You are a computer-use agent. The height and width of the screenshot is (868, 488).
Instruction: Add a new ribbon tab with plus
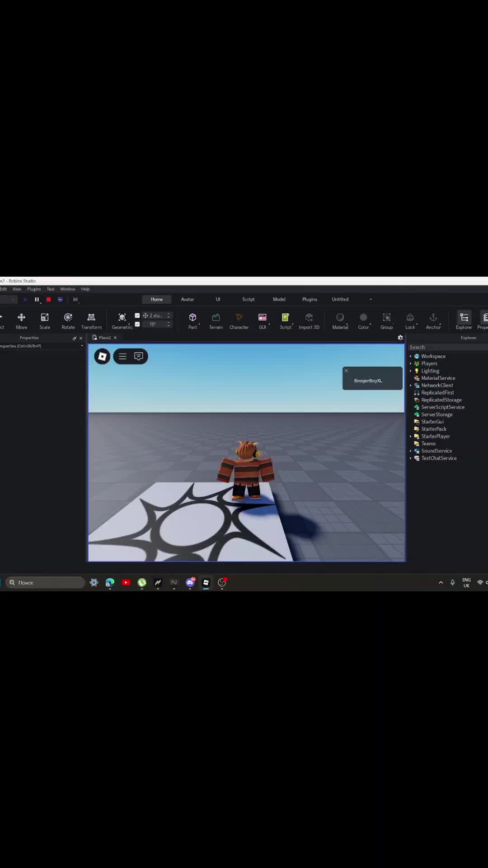[x=371, y=299]
